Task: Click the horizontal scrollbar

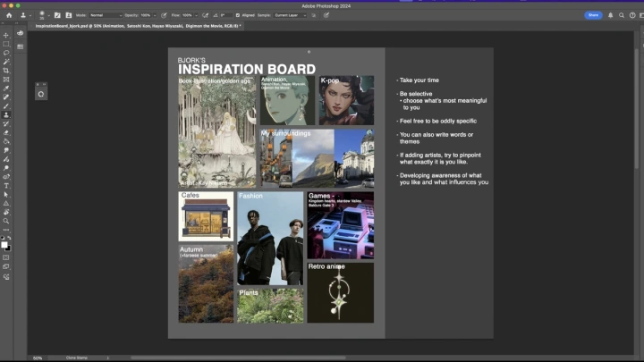Action: coord(238,358)
